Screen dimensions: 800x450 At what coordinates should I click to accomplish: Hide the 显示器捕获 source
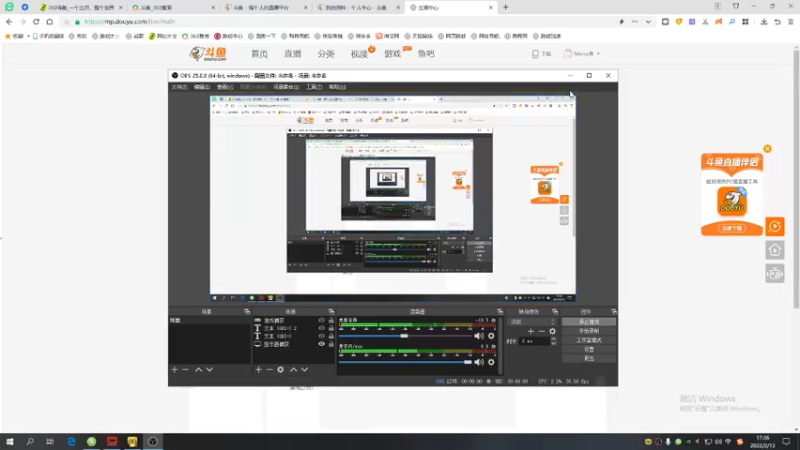(x=321, y=344)
